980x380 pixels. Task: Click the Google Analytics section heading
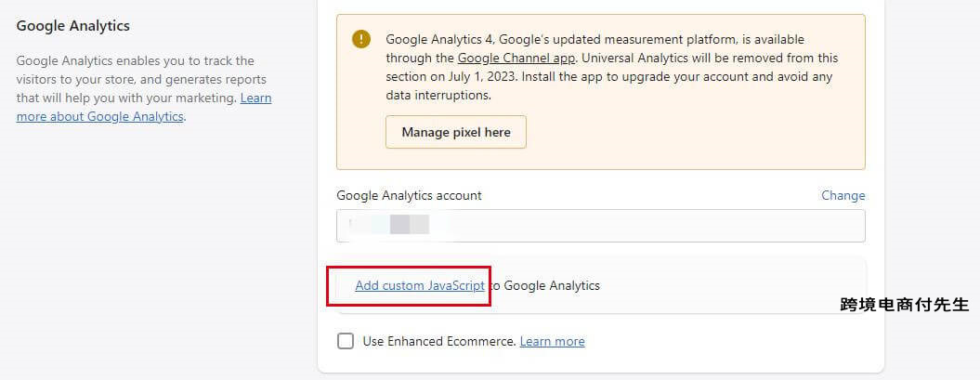(73, 26)
